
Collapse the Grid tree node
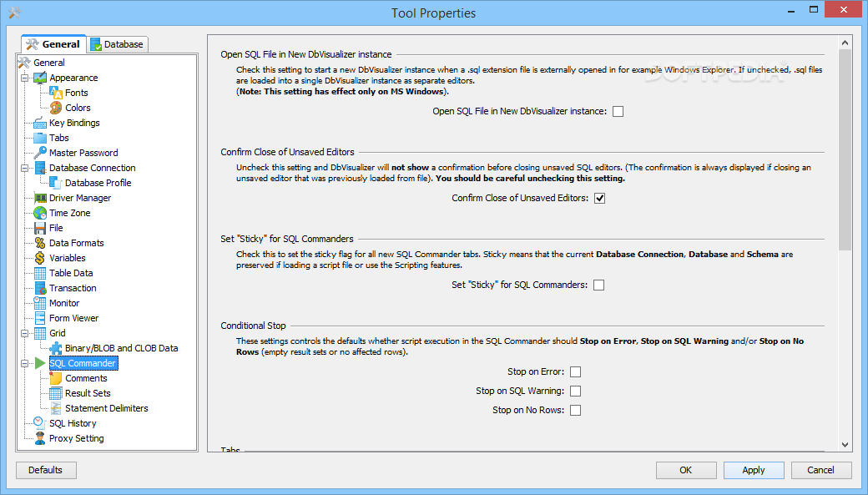[24, 333]
